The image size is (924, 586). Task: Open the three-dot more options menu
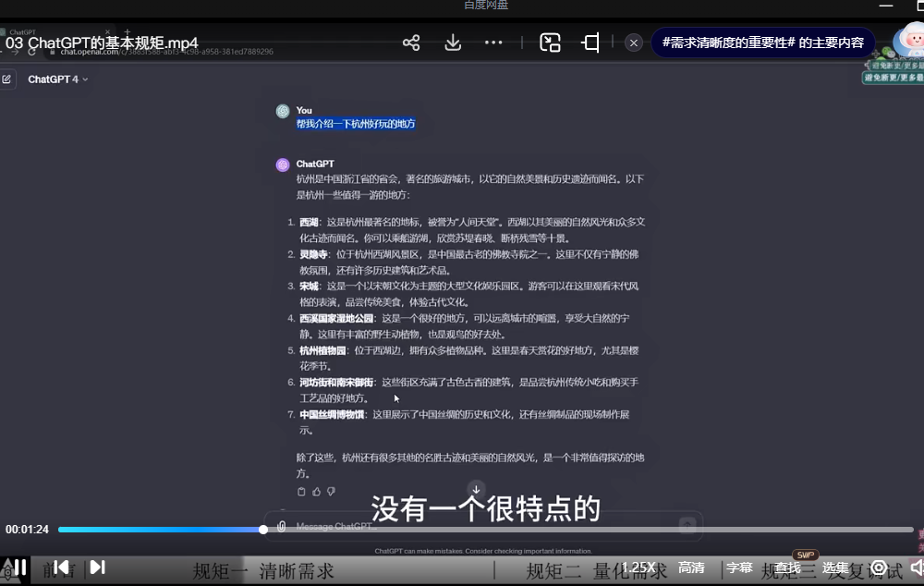point(493,43)
